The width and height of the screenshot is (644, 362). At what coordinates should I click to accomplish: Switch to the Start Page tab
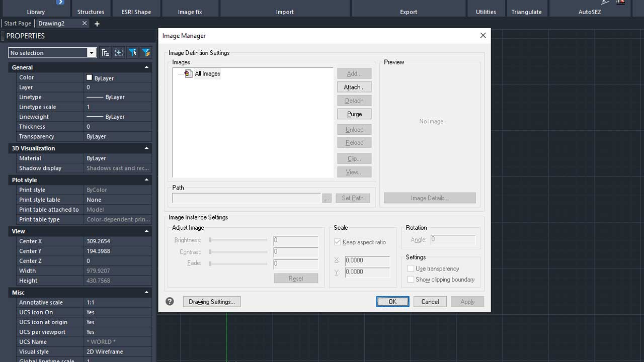tap(18, 24)
